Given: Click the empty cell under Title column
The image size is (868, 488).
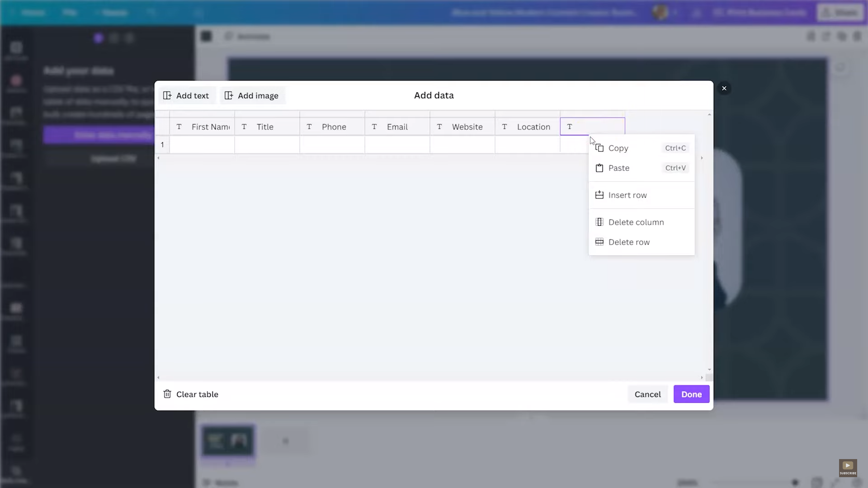Looking at the screenshot, I should point(267,145).
